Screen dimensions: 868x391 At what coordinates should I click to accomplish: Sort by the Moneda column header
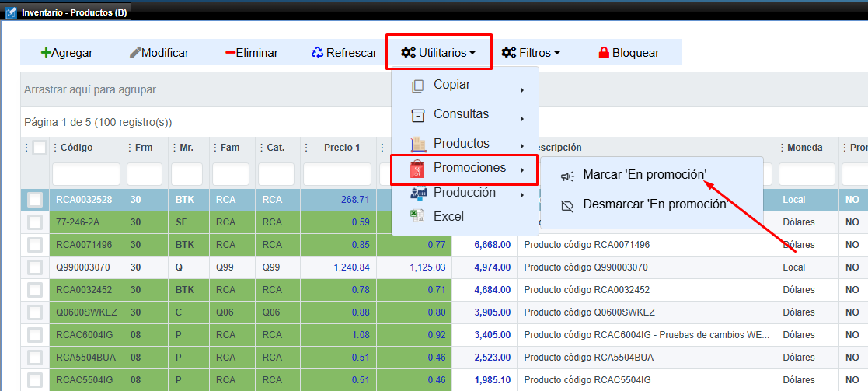point(804,148)
